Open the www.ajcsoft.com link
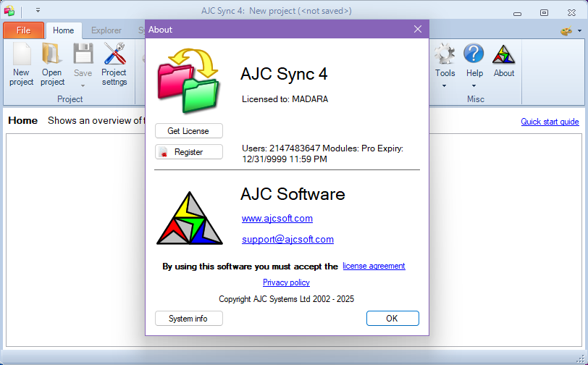The width and height of the screenshot is (588, 365). (277, 218)
